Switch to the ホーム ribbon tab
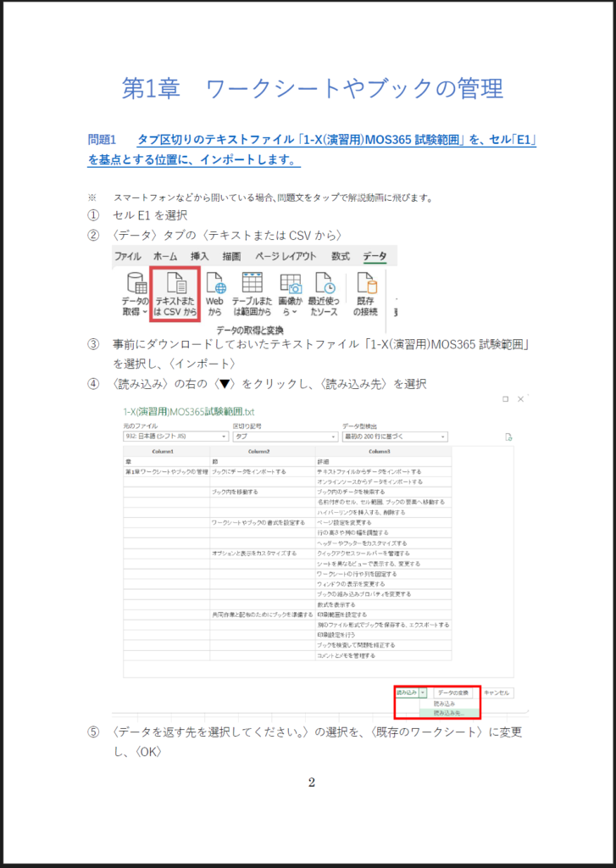The image size is (616, 868). tap(165, 256)
